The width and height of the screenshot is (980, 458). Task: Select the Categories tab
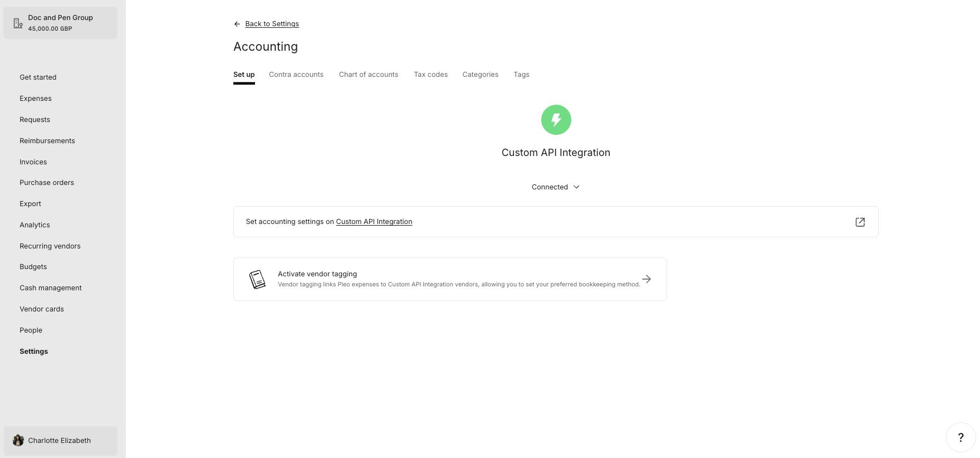[x=481, y=75]
